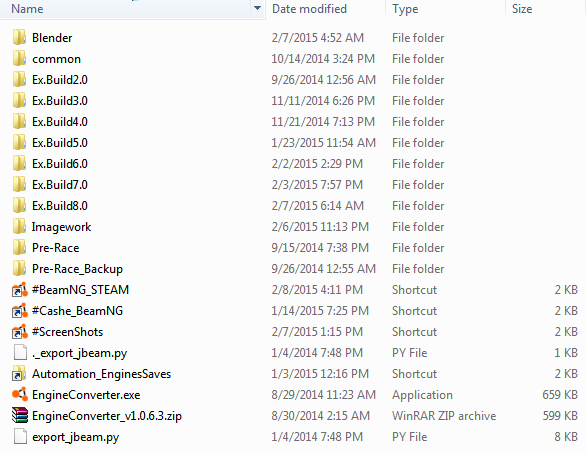The image size is (586, 452).
Task: Click the #ScreenShots file name
Action: coord(67,332)
